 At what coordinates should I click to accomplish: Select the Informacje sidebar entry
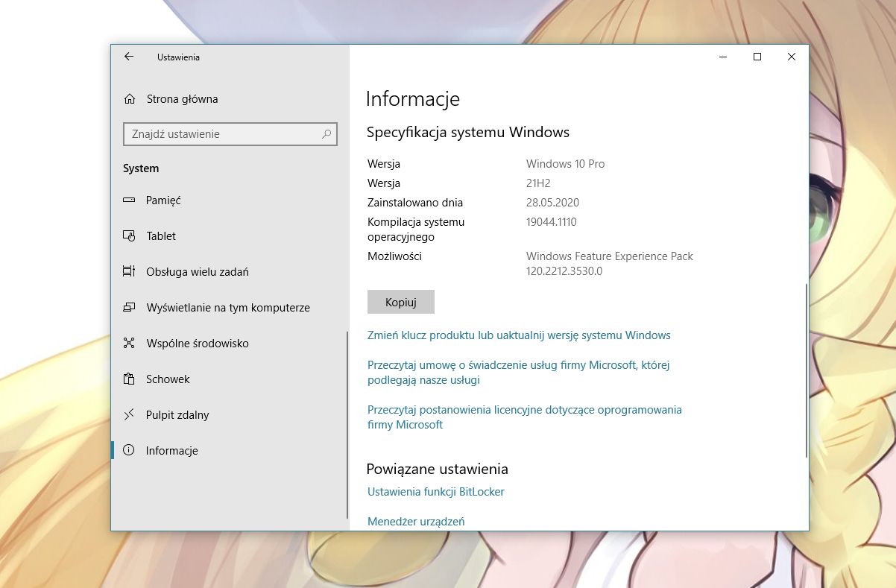230,451
